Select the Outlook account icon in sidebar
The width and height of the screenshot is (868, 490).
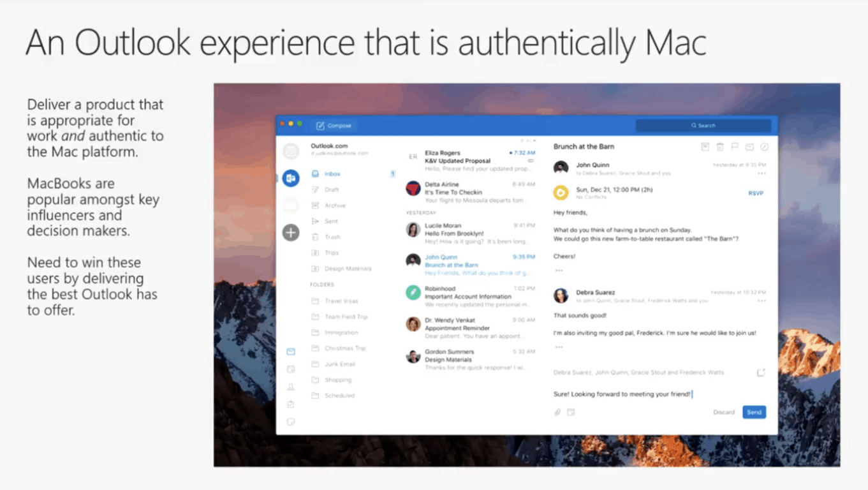(291, 178)
